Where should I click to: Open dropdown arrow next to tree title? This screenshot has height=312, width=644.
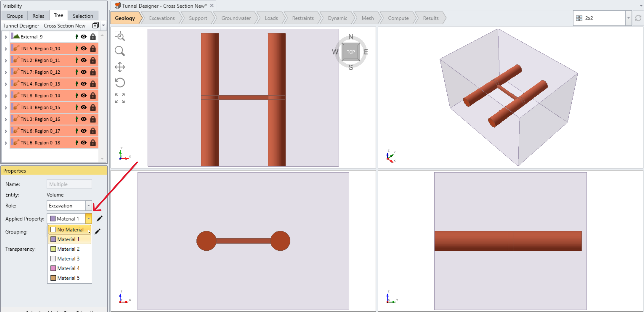pos(103,25)
